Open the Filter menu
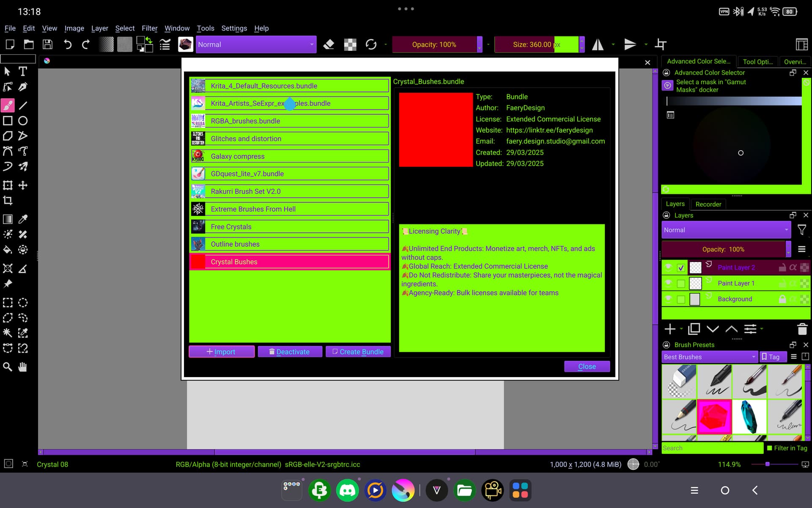The width and height of the screenshot is (812, 508). click(x=149, y=28)
